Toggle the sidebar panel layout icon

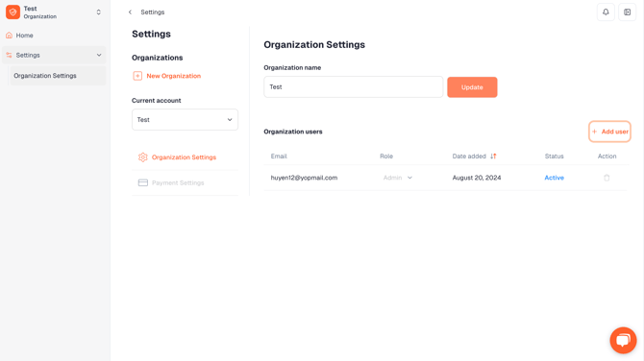[627, 12]
